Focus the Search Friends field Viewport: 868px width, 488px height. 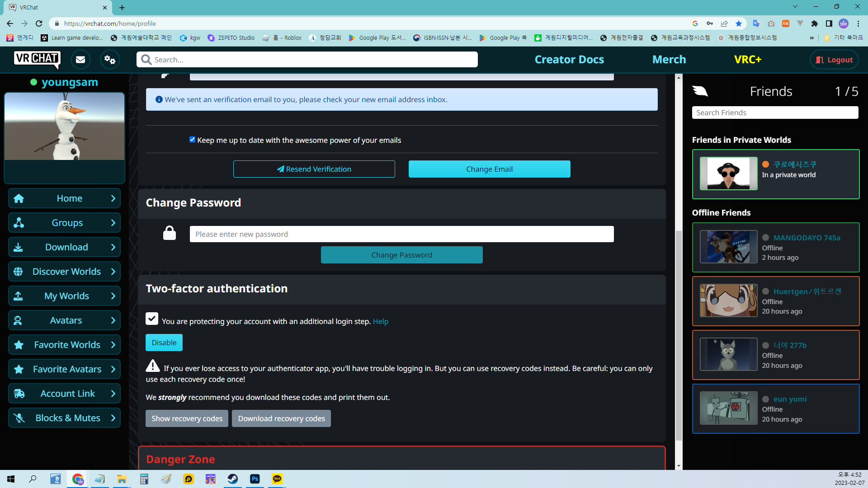click(775, 113)
